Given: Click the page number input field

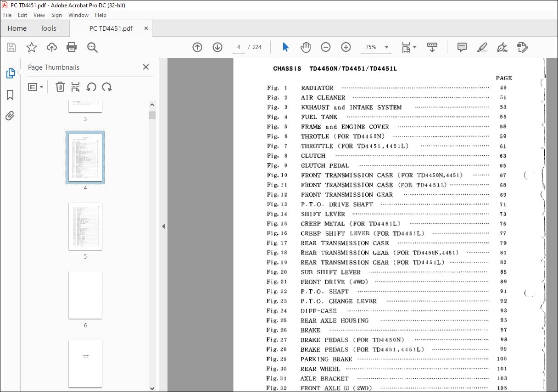Looking at the screenshot, I should click(x=239, y=47).
